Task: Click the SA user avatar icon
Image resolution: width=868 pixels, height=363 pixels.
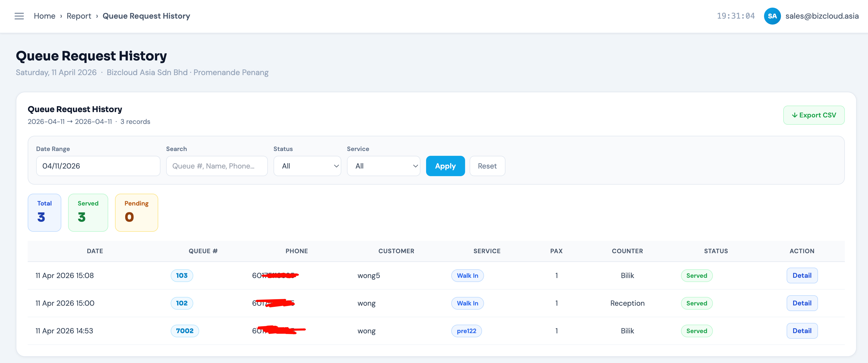Action: [x=772, y=16]
